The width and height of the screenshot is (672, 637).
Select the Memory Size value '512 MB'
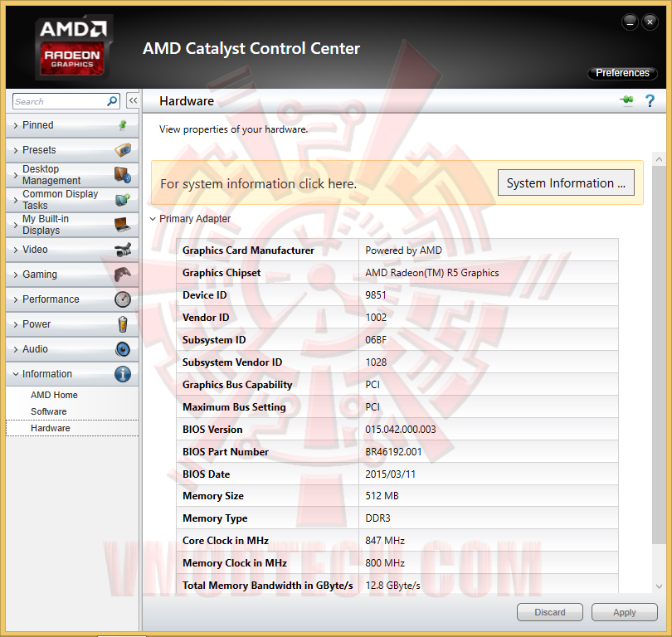pyautogui.click(x=382, y=496)
